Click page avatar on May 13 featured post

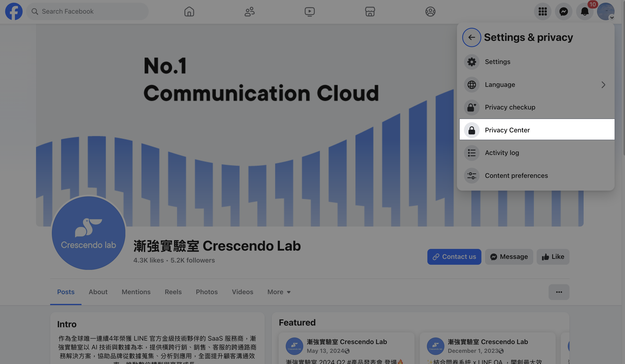294,346
